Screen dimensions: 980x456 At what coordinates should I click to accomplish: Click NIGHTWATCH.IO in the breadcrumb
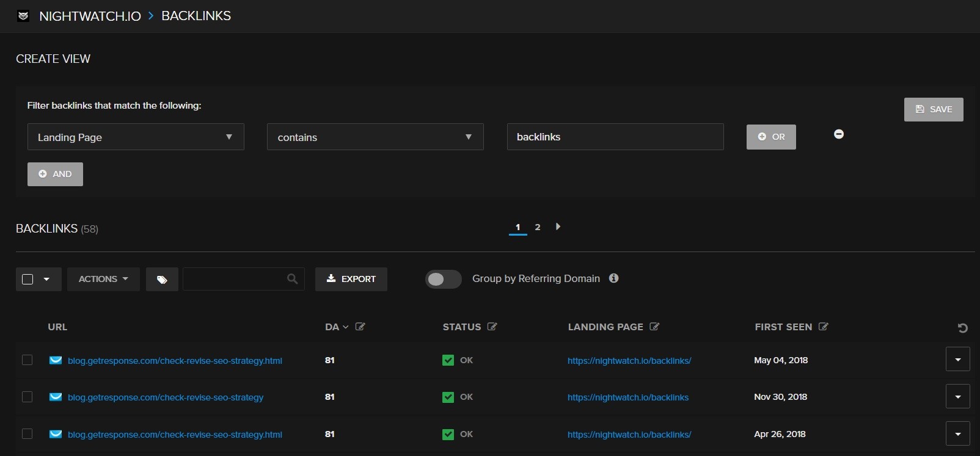[x=90, y=16]
